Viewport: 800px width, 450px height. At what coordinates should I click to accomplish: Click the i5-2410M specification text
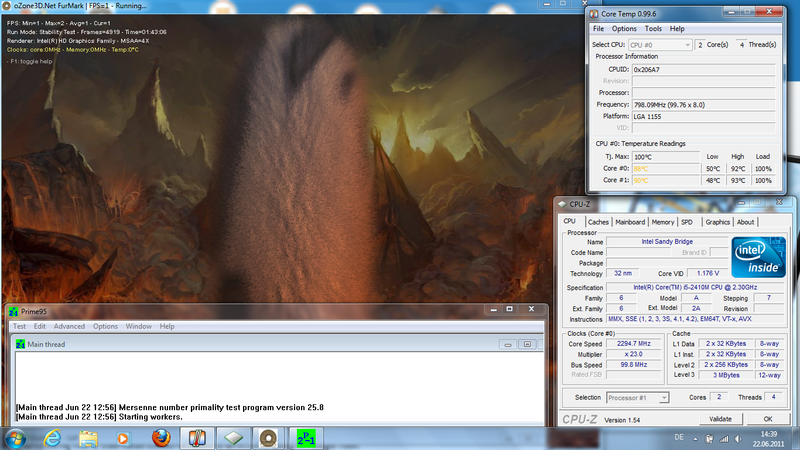[x=695, y=288]
